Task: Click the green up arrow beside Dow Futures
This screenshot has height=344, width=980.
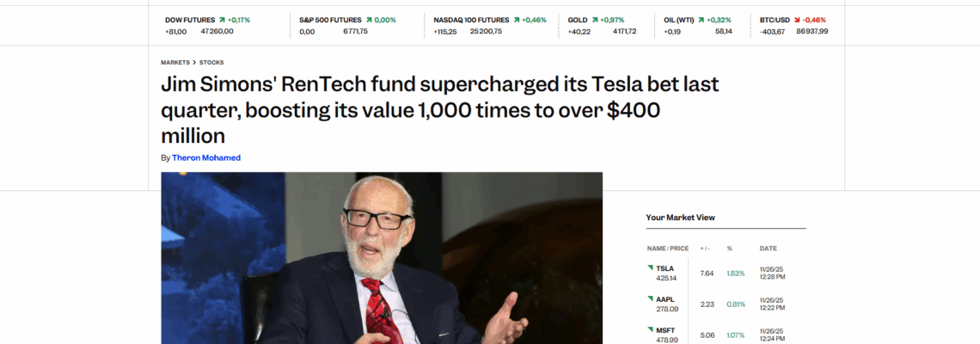Action: (x=222, y=19)
